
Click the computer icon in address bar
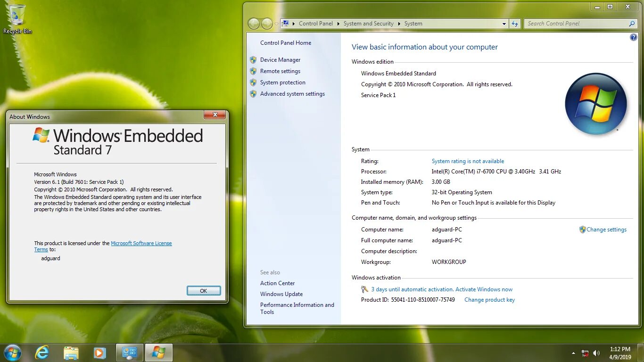[286, 24]
